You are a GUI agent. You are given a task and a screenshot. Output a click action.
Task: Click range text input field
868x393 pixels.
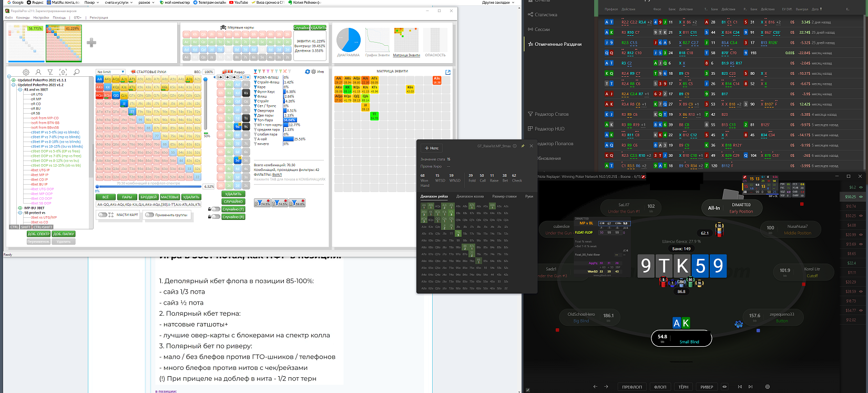click(148, 204)
